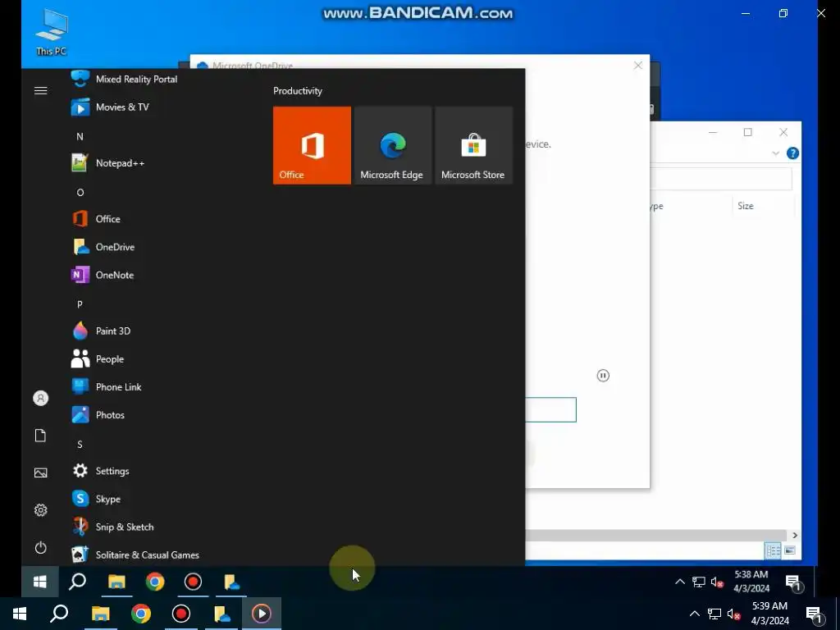
Task: Switch File Explorer to details view icon
Action: pos(773,550)
